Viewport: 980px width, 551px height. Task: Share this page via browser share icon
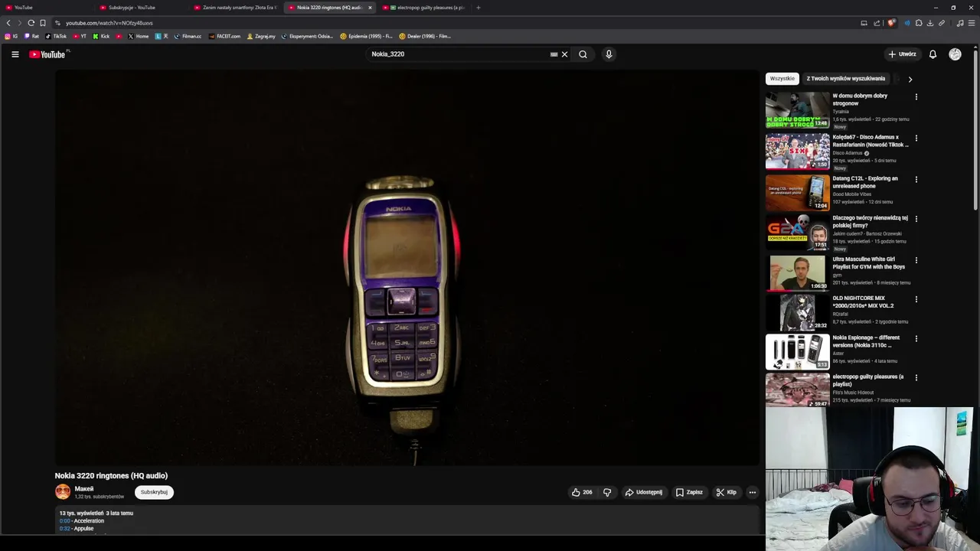[x=875, y=23]
